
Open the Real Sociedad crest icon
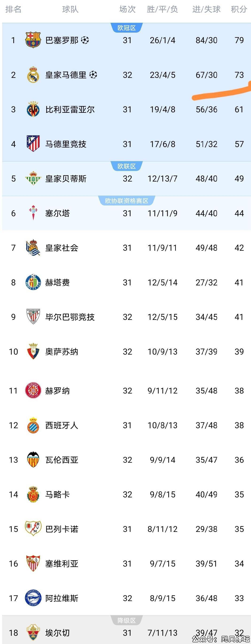coord(33,247)
